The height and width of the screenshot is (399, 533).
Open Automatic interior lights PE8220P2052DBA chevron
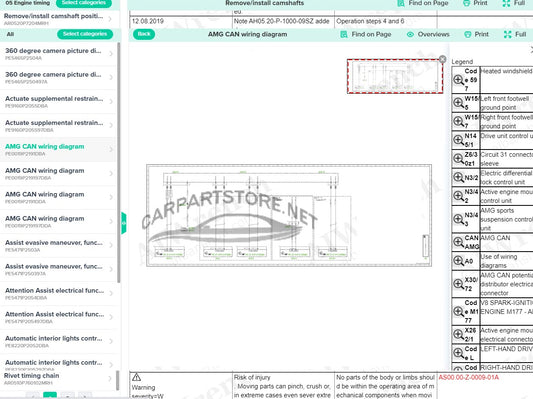tap(111, 341)
